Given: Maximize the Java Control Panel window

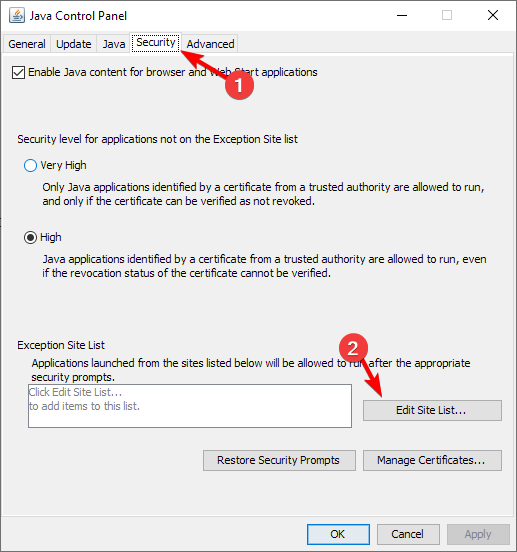Looking at the screenshot, I should [x=447, y=15].
